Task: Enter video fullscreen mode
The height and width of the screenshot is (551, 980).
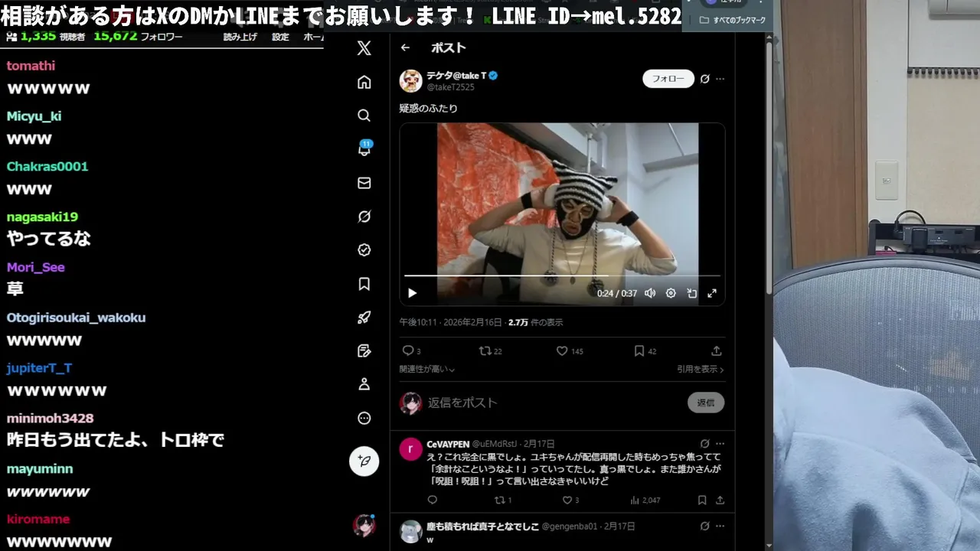Action: (x=712, y=293)
